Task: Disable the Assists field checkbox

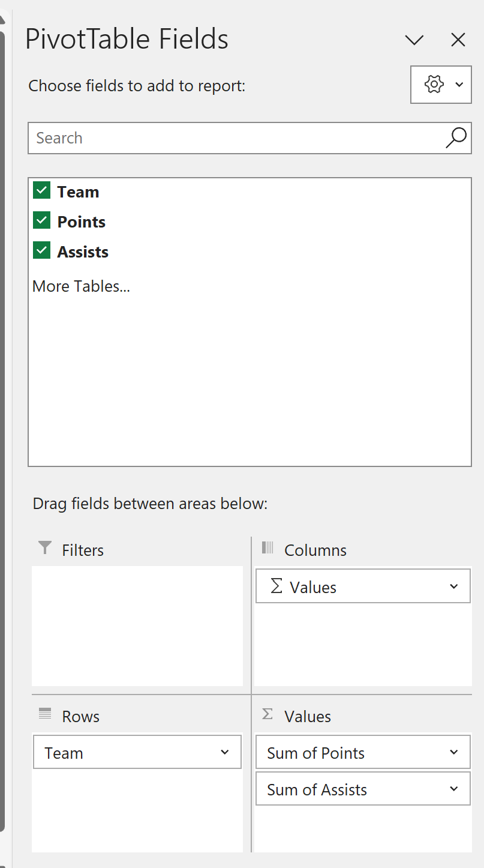Action: 41,250
